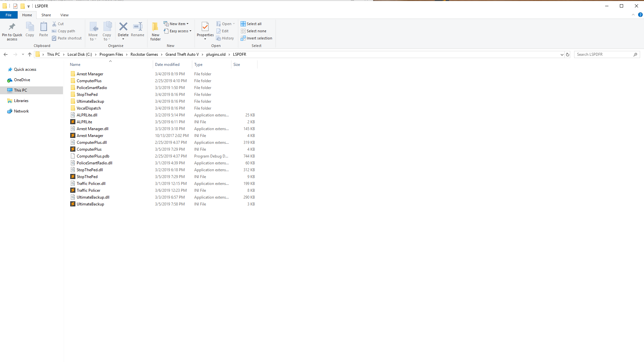The height and width of the screenshot is (362, 644).
Task: Navigate up one folder level arrow
Action: [x=30, y=54]
